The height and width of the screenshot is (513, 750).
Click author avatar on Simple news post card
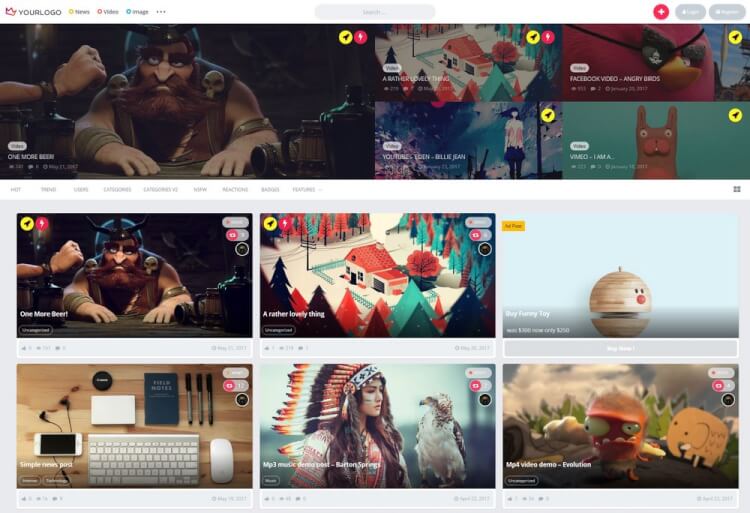coord(242,400)
